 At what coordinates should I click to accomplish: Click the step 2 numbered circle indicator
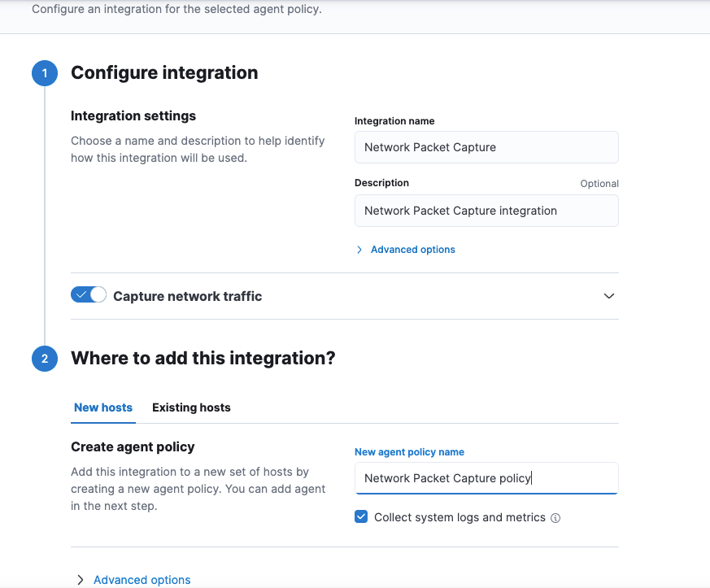(44, 358)
